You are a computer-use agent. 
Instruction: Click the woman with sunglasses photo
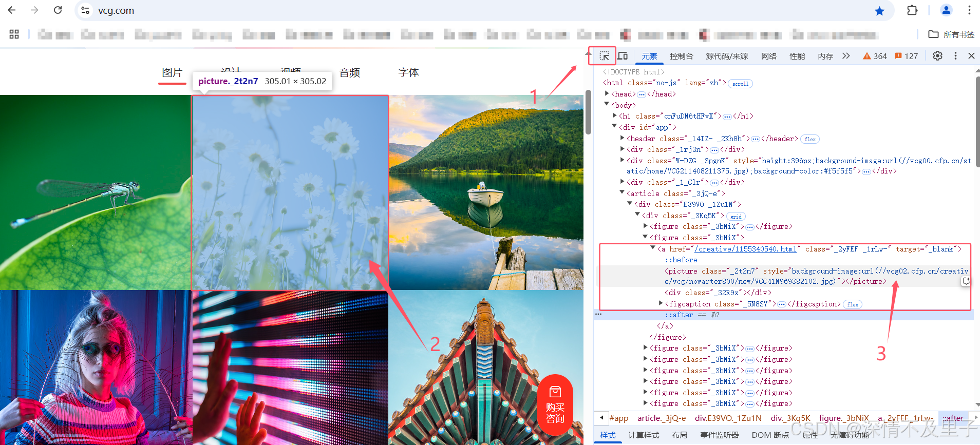pyautogui.click(x=96, y=367)
